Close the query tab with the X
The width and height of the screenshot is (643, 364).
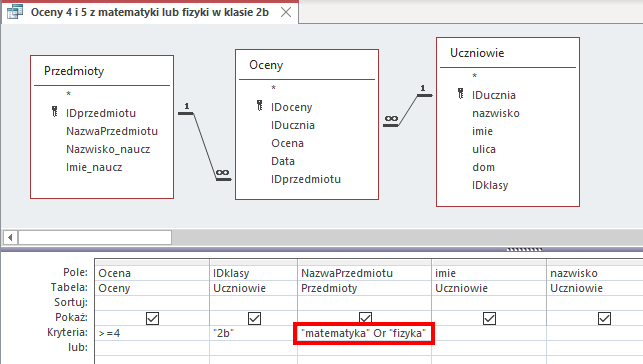point(286,12)
